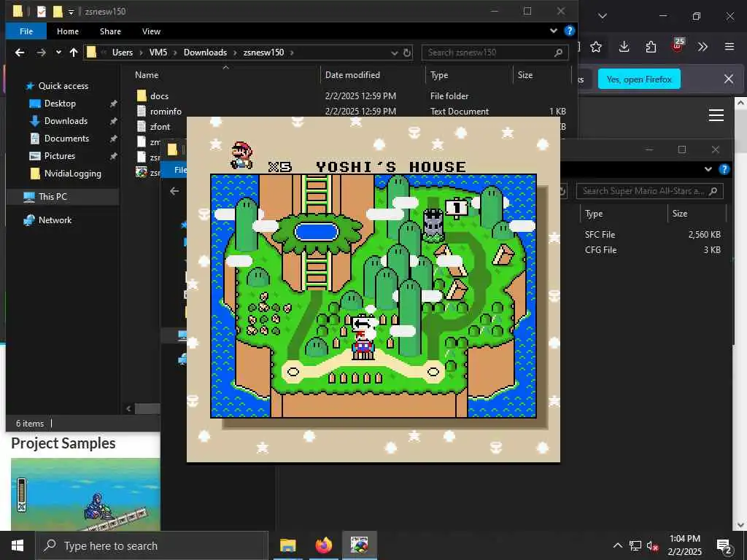Open Downloads in Quick access
The width and height of the screenshot is (747, 560).
point(66,121)
